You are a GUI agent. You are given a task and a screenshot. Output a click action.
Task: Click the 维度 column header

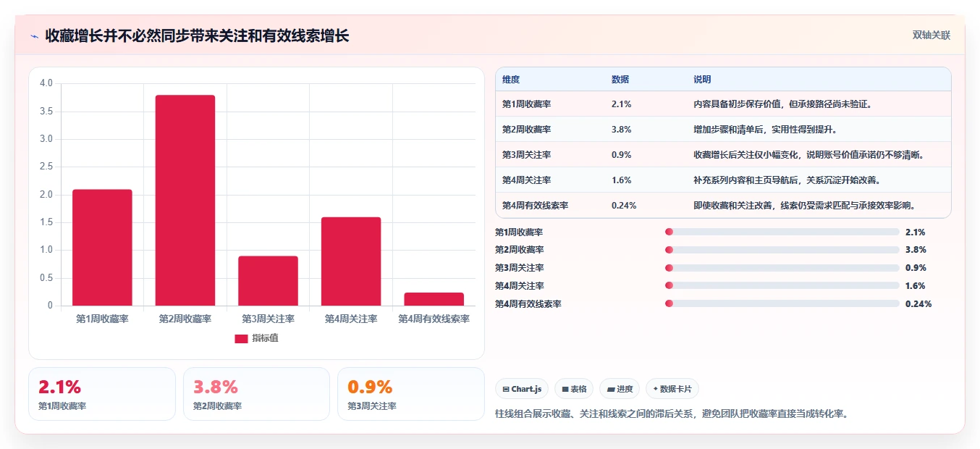coord(511,80)
